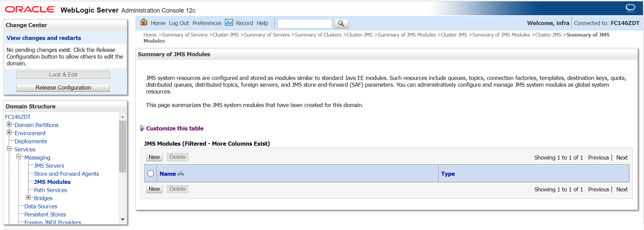Click the Record toolbar item
This screenshot has height=230, width=644.
click(x=244, y=23)
